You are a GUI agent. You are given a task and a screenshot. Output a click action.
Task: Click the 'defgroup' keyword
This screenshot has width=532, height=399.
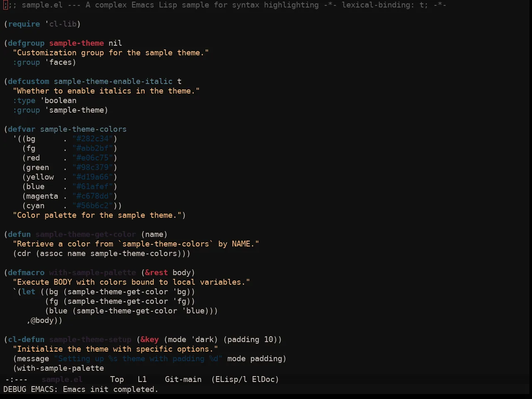(x=26, y=43)
